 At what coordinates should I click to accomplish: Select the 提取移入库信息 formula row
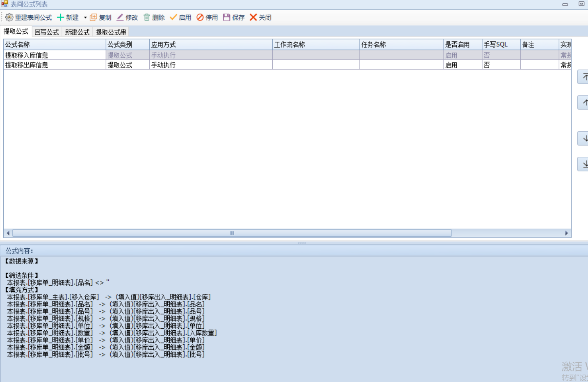point(27,55)
